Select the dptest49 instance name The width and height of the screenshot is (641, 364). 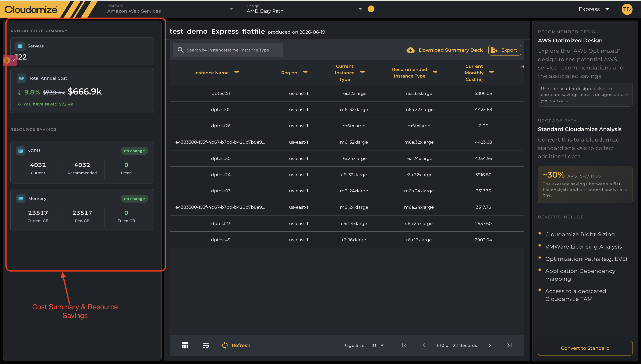(221, 240)
